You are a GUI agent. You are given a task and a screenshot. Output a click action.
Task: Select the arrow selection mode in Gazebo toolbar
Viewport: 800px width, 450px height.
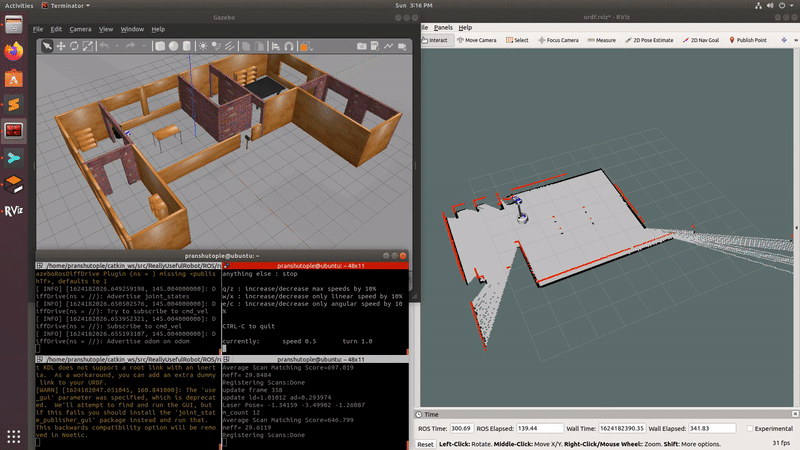click(47, 46)
